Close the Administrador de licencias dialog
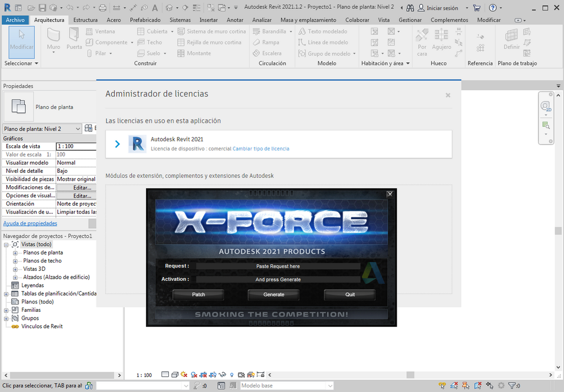 point(448,95)
